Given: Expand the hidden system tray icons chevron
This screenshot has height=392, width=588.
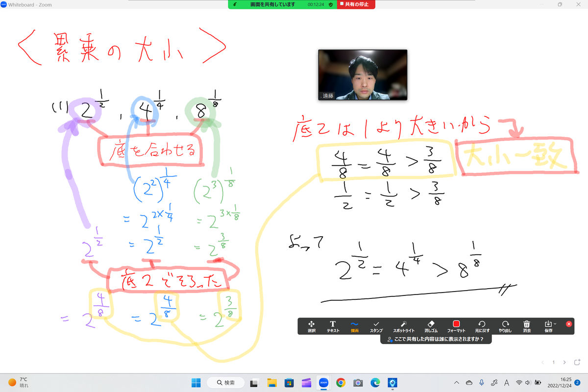Looking at the screenshot, I should point(457,383).
